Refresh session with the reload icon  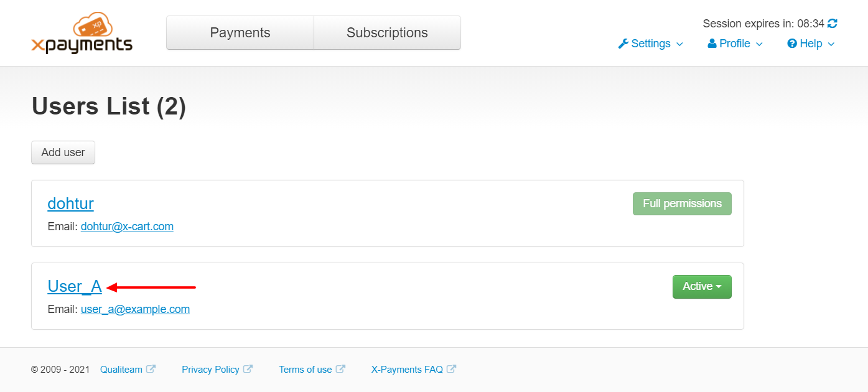[x=833, y=24]
